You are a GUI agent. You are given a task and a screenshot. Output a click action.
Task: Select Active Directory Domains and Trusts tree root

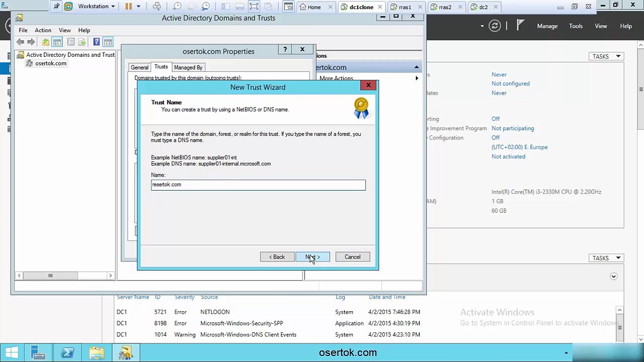[66, 55]
